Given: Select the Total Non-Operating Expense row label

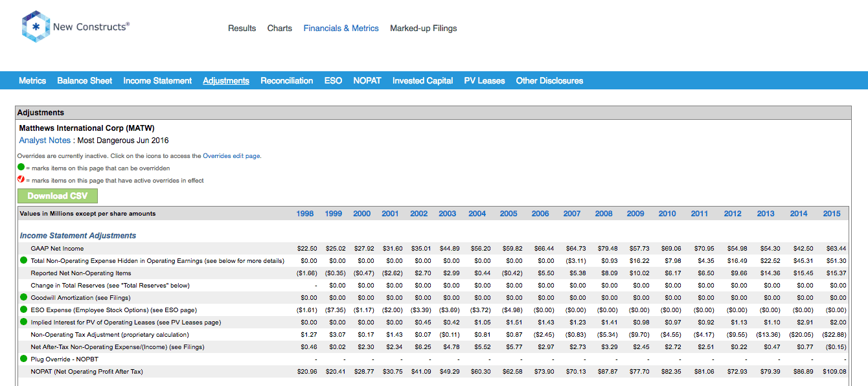Looking at the screenshot, I should pyautogui.click(x=157, y=261).
